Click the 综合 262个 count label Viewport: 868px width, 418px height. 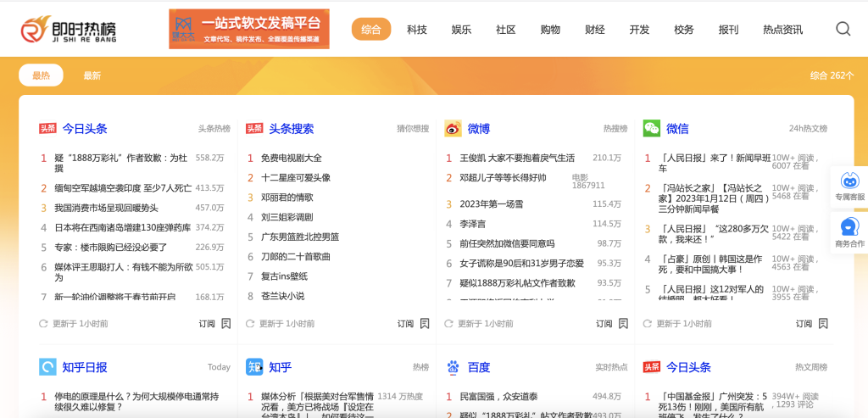pos(832,75)
